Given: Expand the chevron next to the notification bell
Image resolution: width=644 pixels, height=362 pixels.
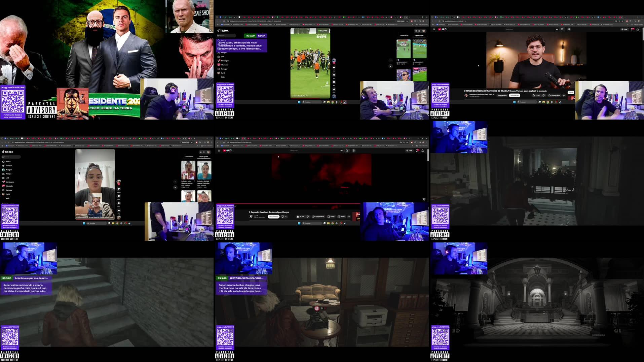Looking at the screenshot, I should point(286,217).
